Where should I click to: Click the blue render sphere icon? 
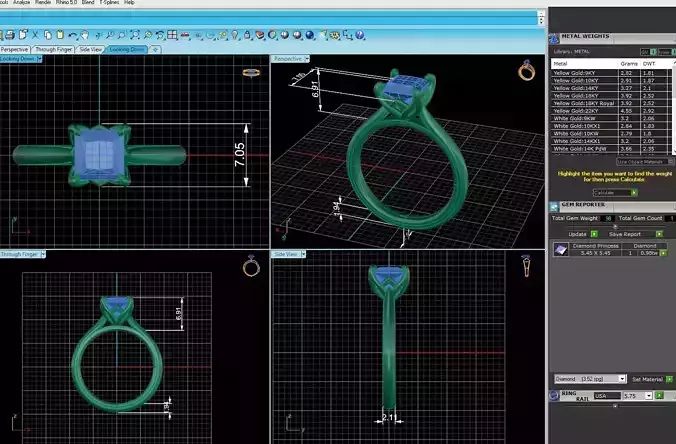[x=310, y=35]
